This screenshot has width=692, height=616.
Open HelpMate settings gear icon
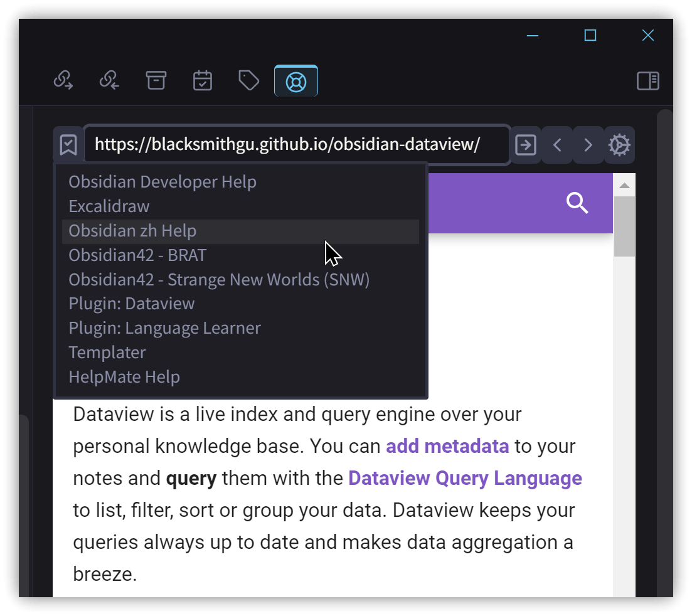619,145
